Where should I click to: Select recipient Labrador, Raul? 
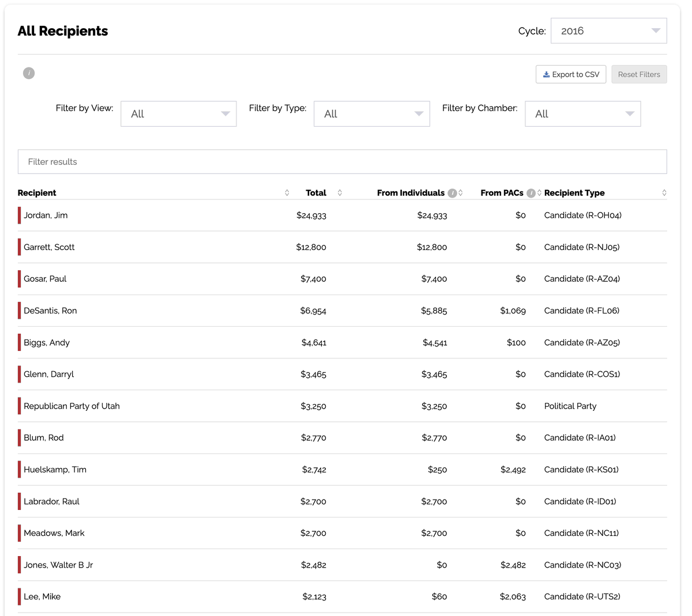point(51,501)
